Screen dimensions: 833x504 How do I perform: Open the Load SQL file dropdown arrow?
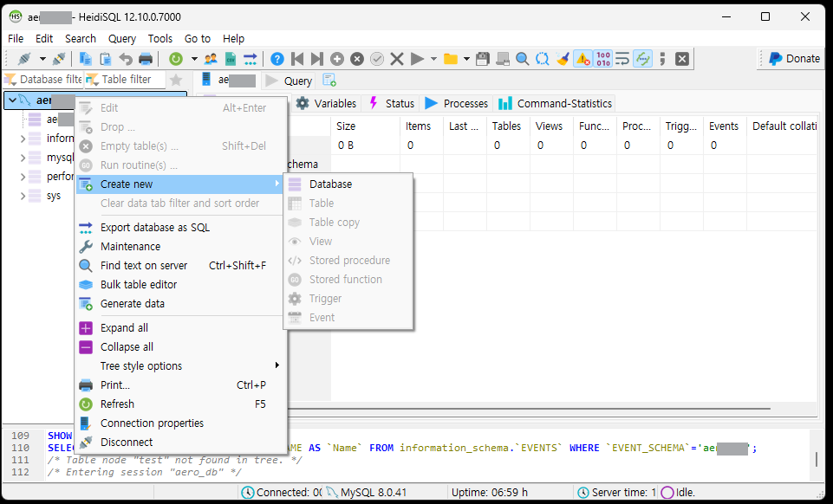466,59
